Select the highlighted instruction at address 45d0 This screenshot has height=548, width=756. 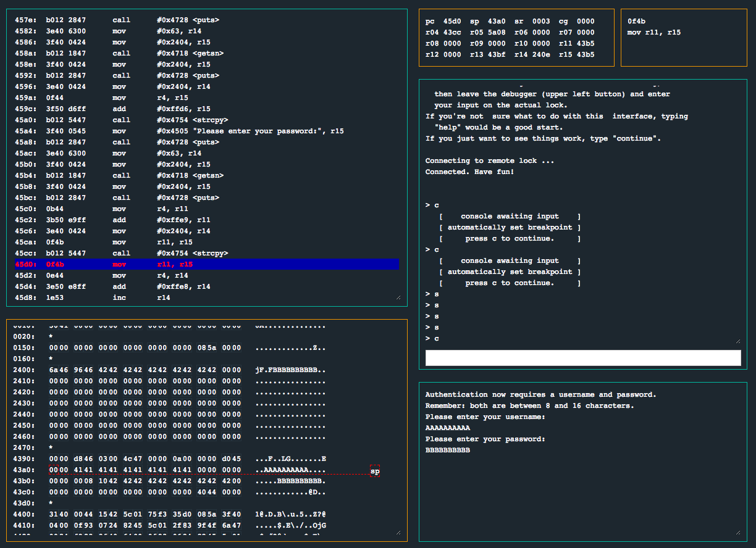(x=206, y=264)
